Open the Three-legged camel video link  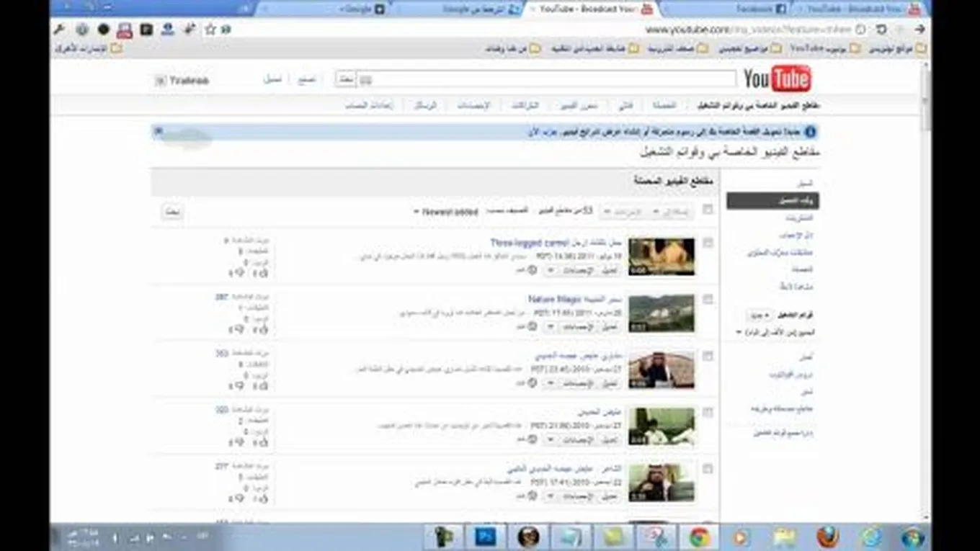click(x=529, y=243)
